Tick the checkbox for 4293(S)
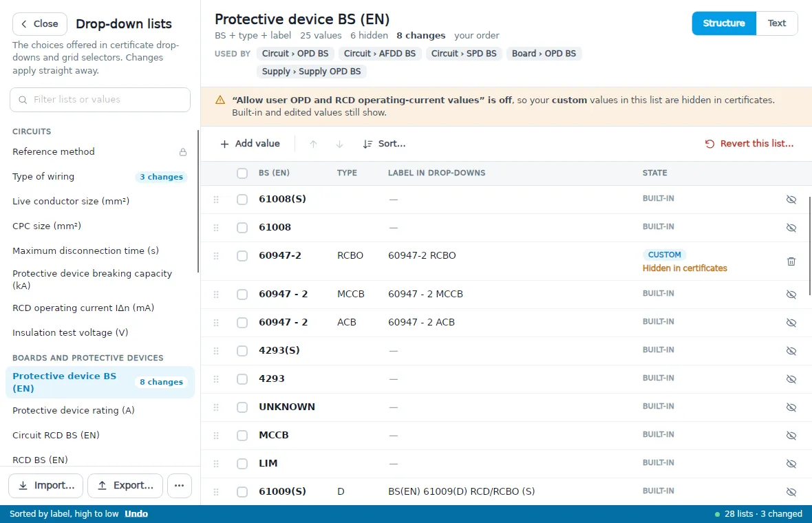812x523 pixels. pos(242,350)
